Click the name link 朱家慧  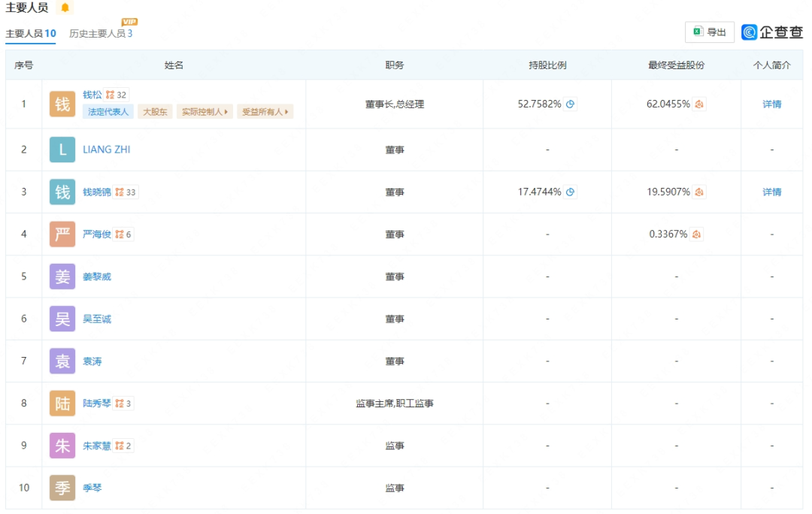(x=96, y=446)
